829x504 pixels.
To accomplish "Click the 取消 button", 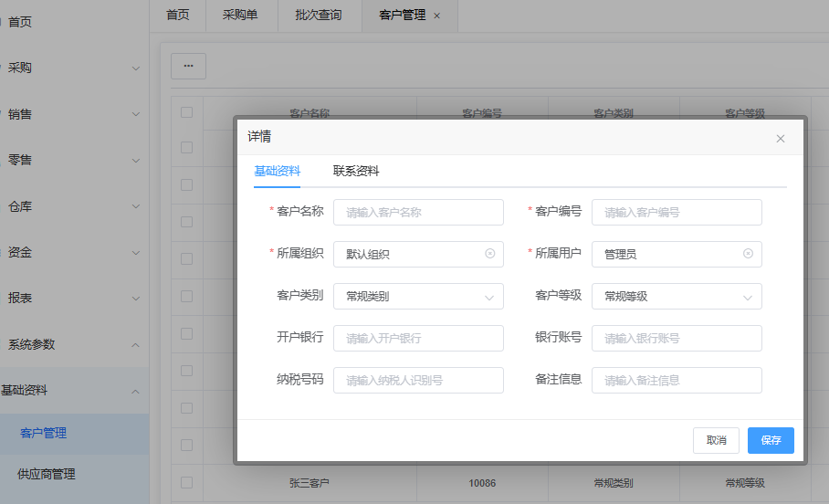I will coord(716,440).
